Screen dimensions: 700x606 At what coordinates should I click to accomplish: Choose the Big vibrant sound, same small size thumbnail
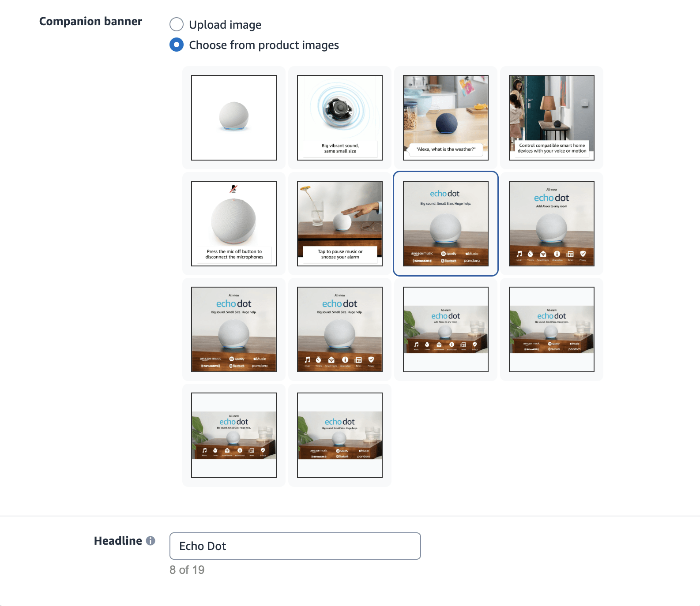coord(340,118)
